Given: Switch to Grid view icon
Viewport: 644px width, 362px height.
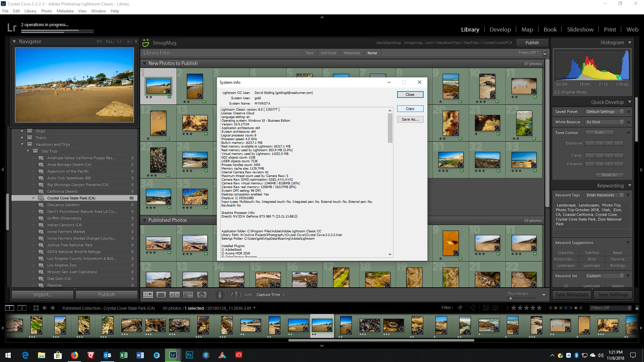Looking at the screenshot, I should [x=148, y=295].
